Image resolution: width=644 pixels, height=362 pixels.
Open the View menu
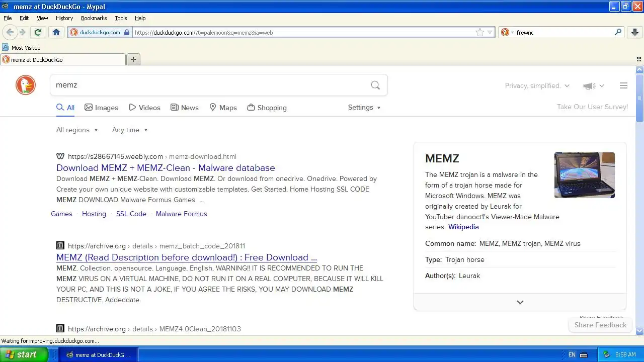[42, 18]
